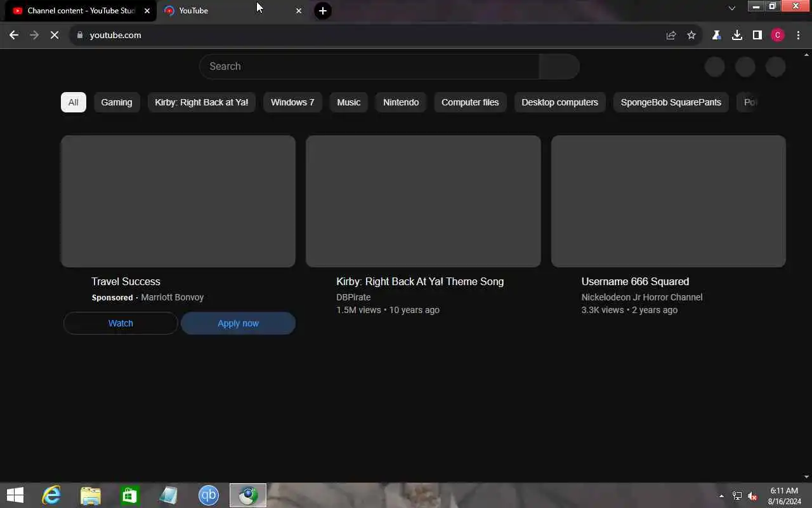Open the network status tray icon

tap(737, 496)
